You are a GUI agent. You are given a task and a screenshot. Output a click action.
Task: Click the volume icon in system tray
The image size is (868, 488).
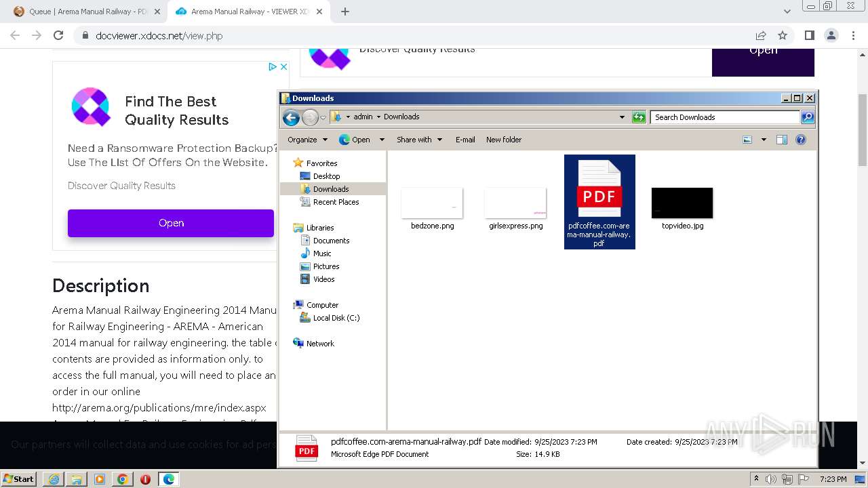coord(771,479)
